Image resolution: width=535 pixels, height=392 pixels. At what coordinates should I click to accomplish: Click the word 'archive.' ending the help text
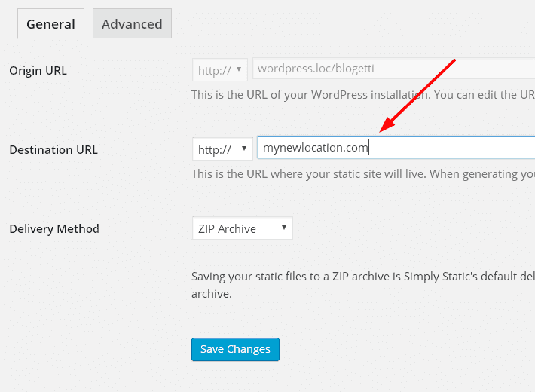pyautogui.click(x=211, y=294)
